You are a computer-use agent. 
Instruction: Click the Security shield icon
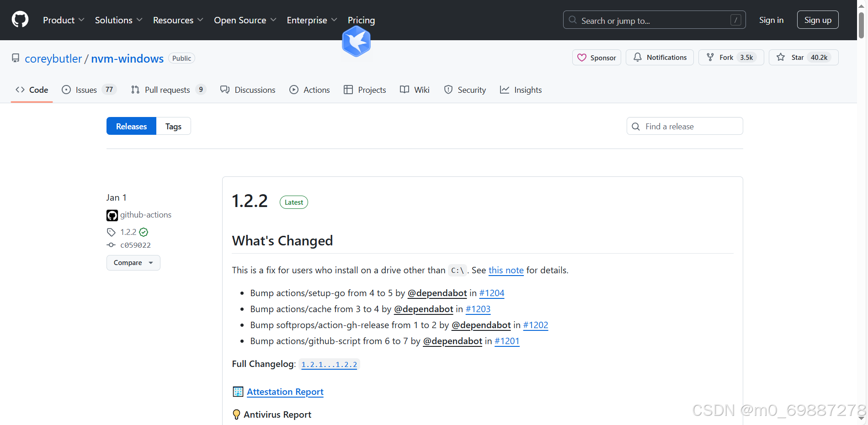pos(448,90)
